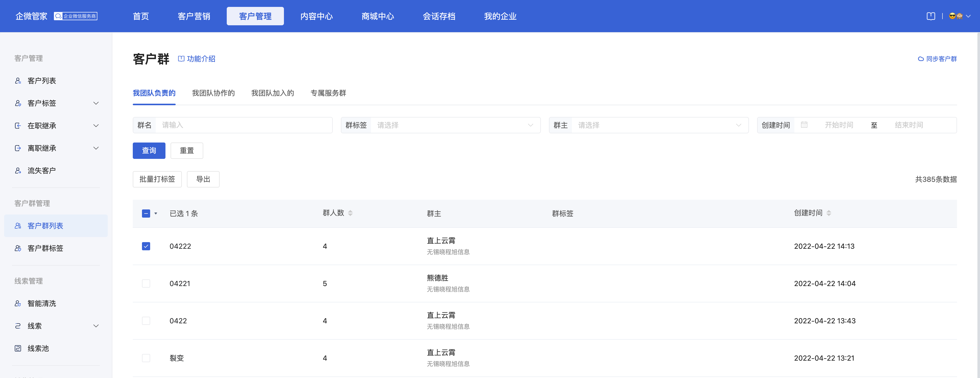Open 客户营销 in top navigation
The height and width of the screenshot is (378, 980).
tap(194, 16)
